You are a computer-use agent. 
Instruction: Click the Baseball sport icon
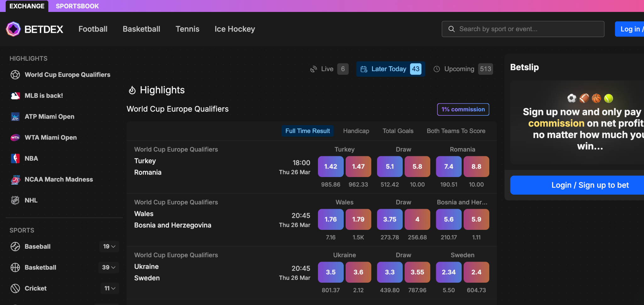[15, 247]
